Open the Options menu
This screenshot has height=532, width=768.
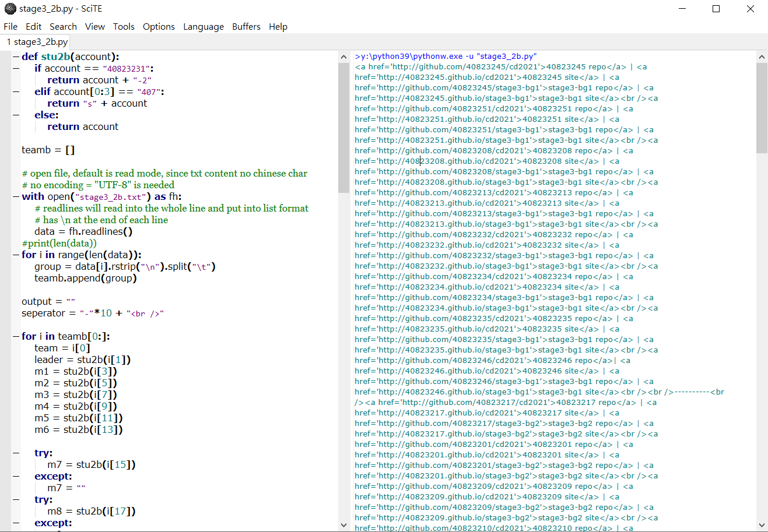(159, 26)
